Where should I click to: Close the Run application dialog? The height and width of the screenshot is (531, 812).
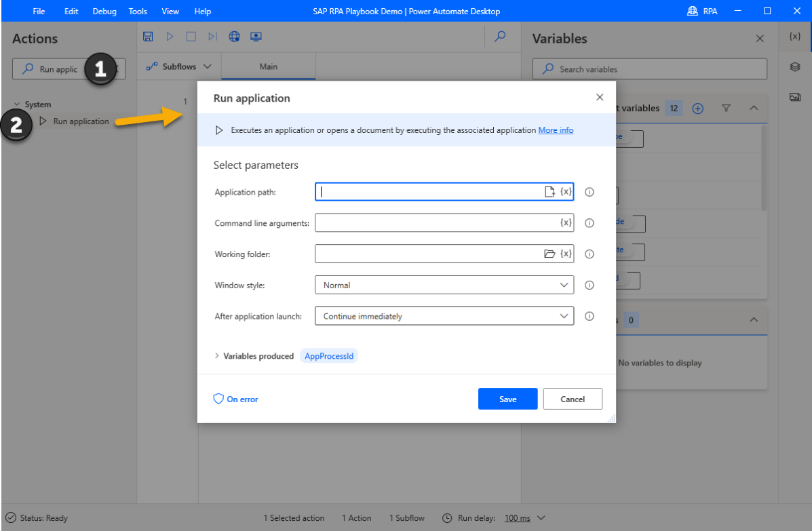click(x=600, y=97)
